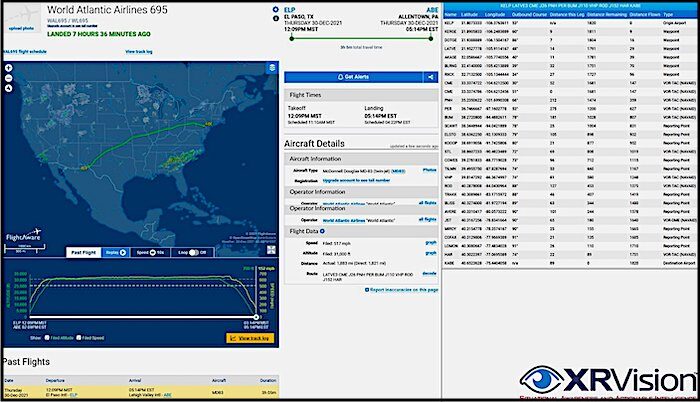
Task: Select the KABE destination airport row
Action: pyautogui.click(x=570, y=263)
